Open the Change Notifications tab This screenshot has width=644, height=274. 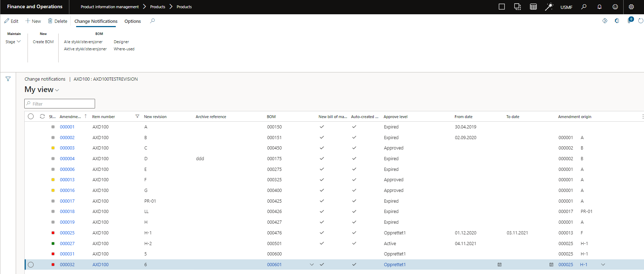[x=96, y=21]
